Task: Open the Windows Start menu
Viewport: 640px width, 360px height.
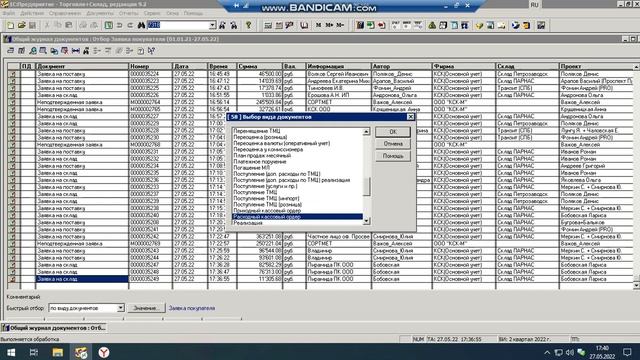Action: point(11,352)
